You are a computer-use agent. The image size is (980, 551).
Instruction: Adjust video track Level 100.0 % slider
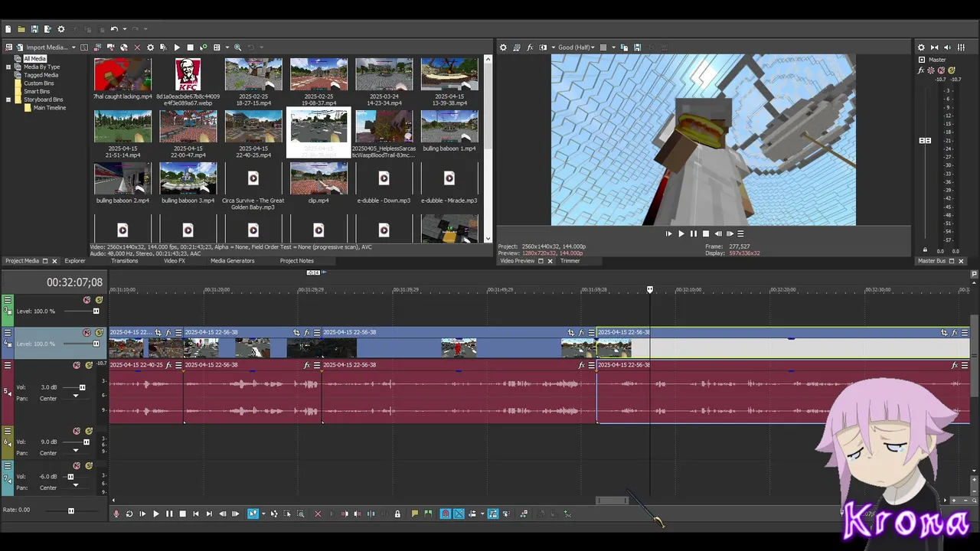(x=96, y=344)
